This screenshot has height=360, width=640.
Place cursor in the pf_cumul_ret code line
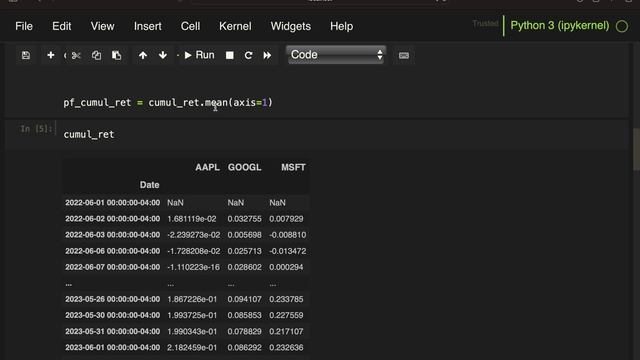[x=168, y=102]
